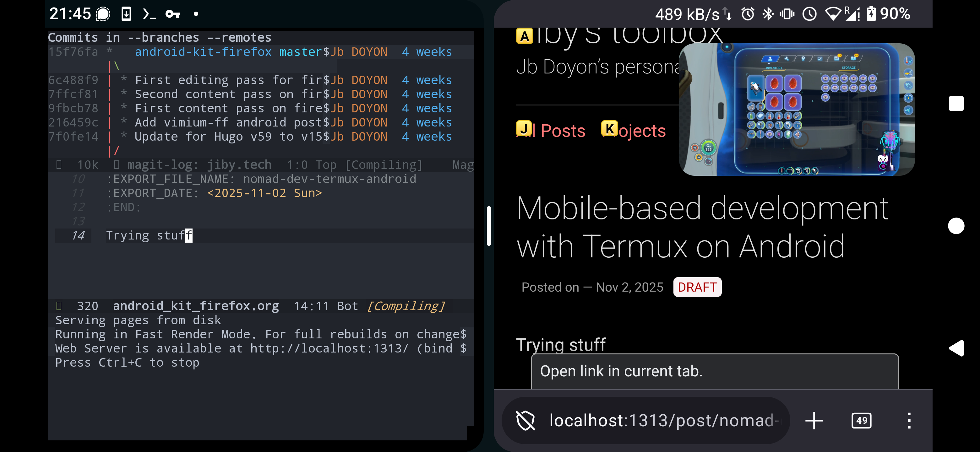Viewport: 980px width, 452px height.
Task: Select "Open link in current tab."
Action: [x=621, y=371]
